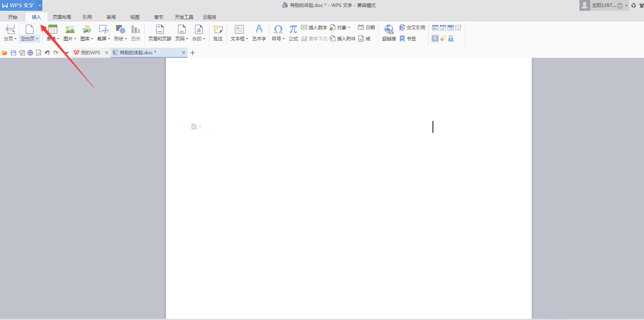This screenshot has width=644, height=320.
Task: Open print preview icon in quick toolbar
Action: pos(39,53)
